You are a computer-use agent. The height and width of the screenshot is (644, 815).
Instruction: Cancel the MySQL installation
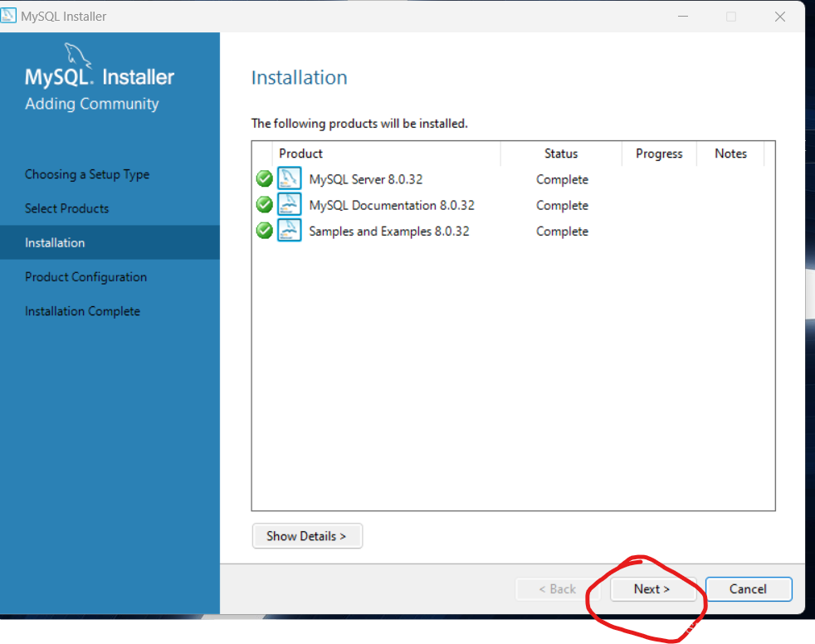click(749, 589)
